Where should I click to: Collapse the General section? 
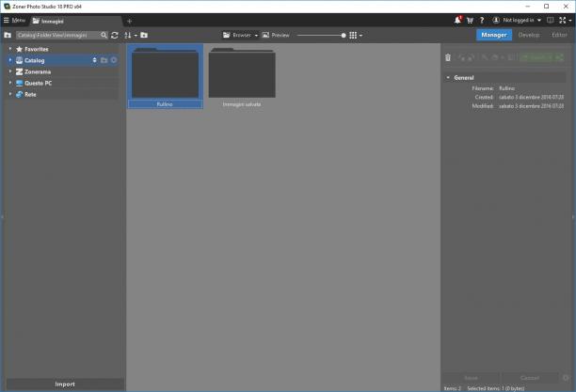pos(448,78)
